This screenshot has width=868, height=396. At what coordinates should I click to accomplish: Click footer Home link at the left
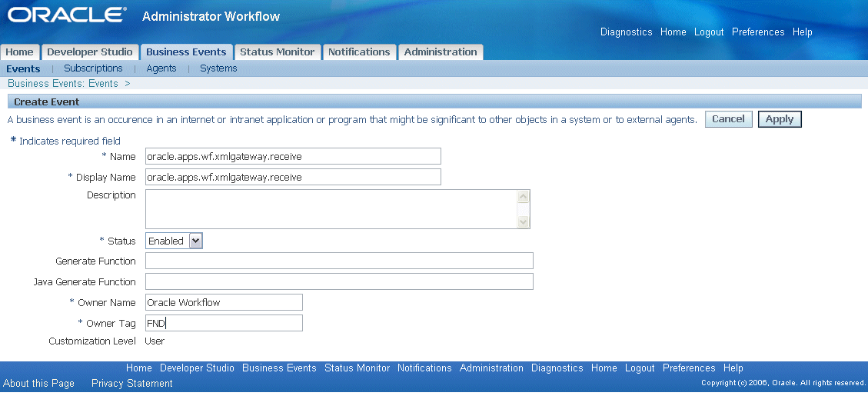pos(139,368)
